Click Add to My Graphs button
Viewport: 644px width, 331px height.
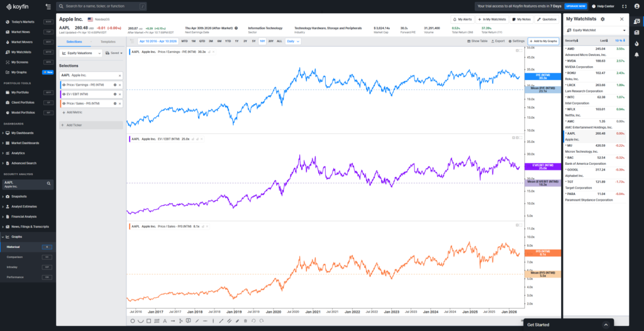(x=543, y=41)
